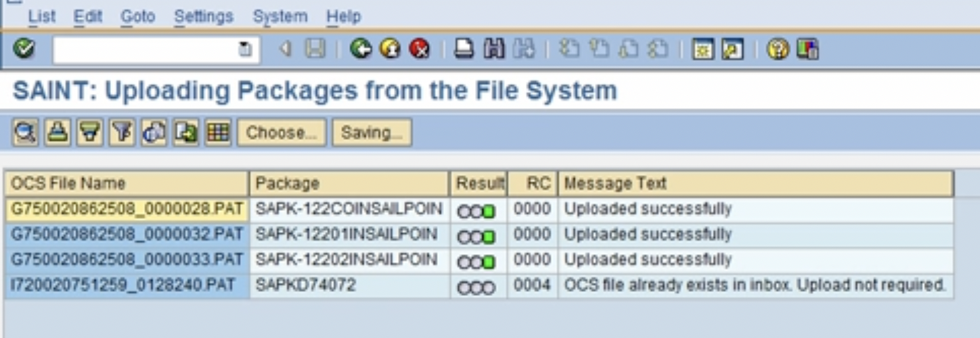The height and width of the screenshot is (338, 980).
Task: Open the Help menu
Action: pyautogui.click(x=344, y=16)
